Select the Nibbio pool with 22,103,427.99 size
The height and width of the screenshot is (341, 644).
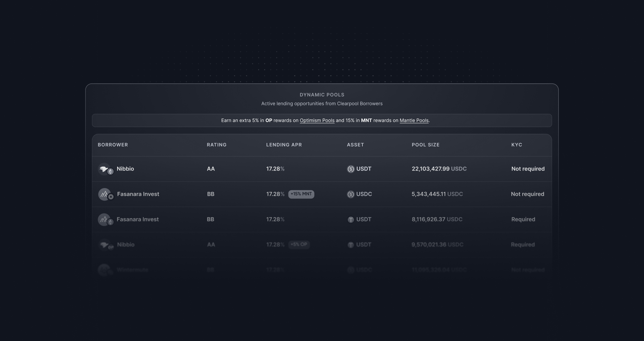[x=322, y=169]
